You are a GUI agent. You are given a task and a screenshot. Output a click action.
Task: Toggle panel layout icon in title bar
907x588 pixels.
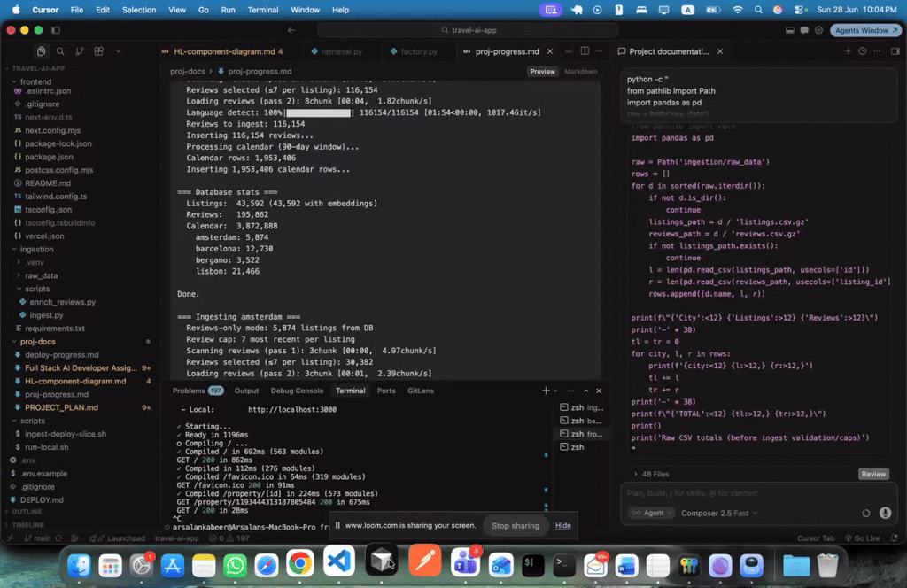(x=789, y=30)
